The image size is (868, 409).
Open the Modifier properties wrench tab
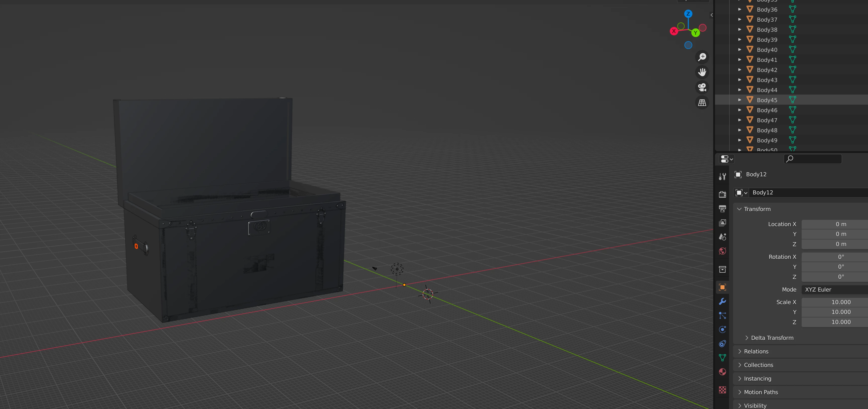coord(722,301)
